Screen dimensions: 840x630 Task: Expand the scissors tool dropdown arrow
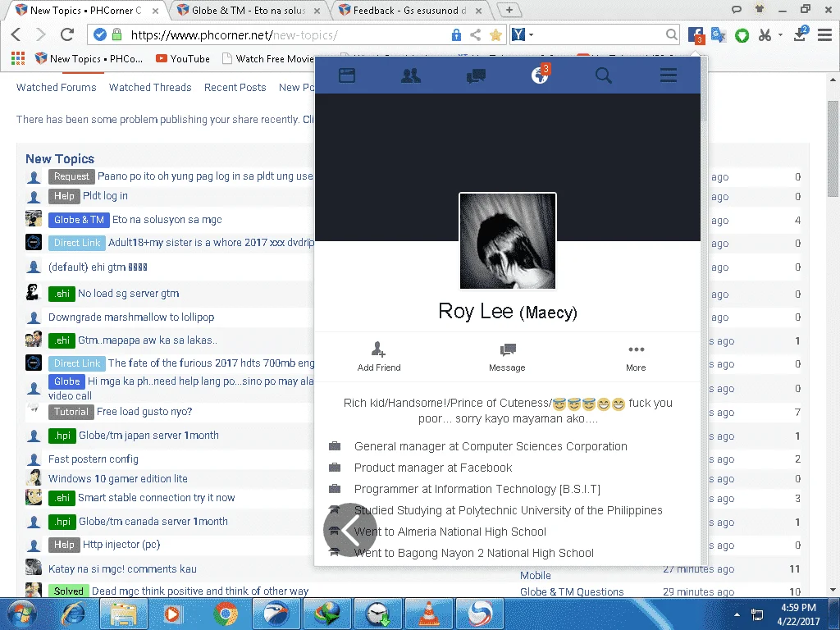coord(780,35)
